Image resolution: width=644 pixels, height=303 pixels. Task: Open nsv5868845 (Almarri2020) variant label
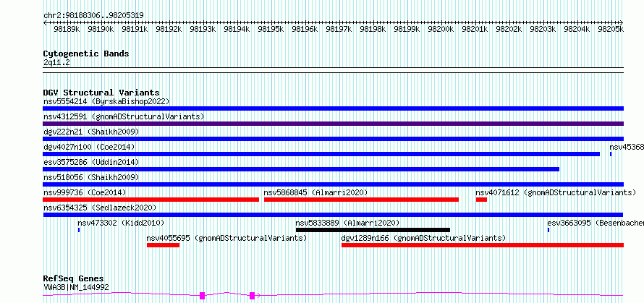pos(315,192)
